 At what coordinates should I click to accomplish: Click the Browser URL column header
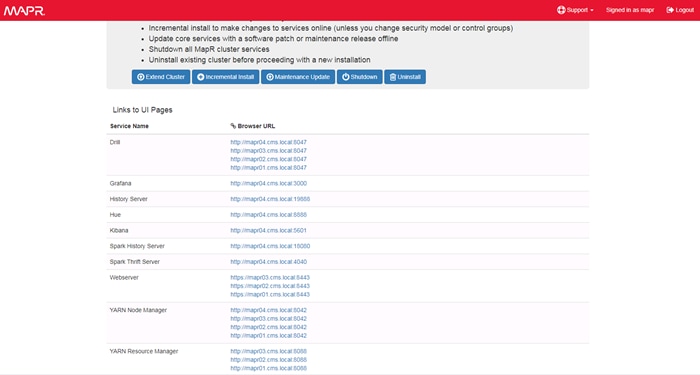click(256, 126)
